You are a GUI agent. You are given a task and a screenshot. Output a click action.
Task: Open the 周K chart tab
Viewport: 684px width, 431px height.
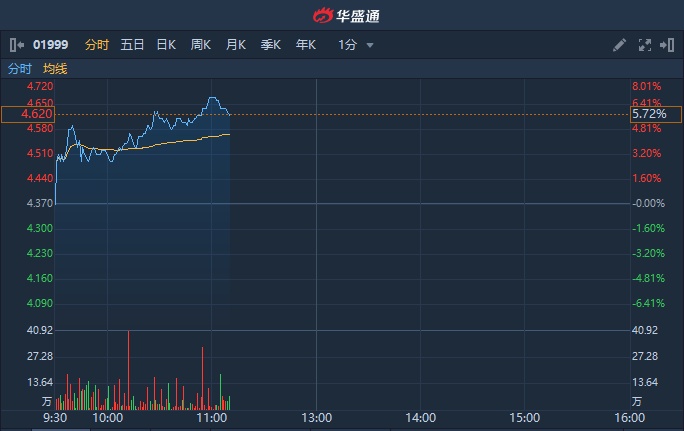(x=201, y=45)
